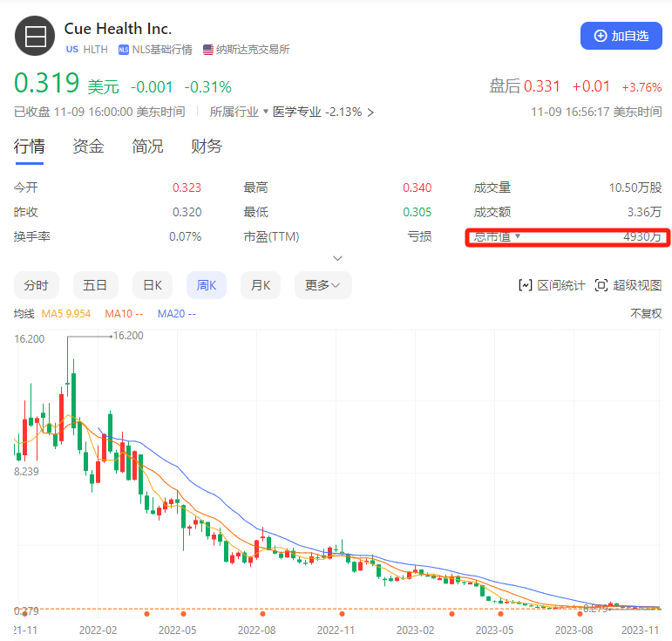Open the 财务 tab

(207, 147)
